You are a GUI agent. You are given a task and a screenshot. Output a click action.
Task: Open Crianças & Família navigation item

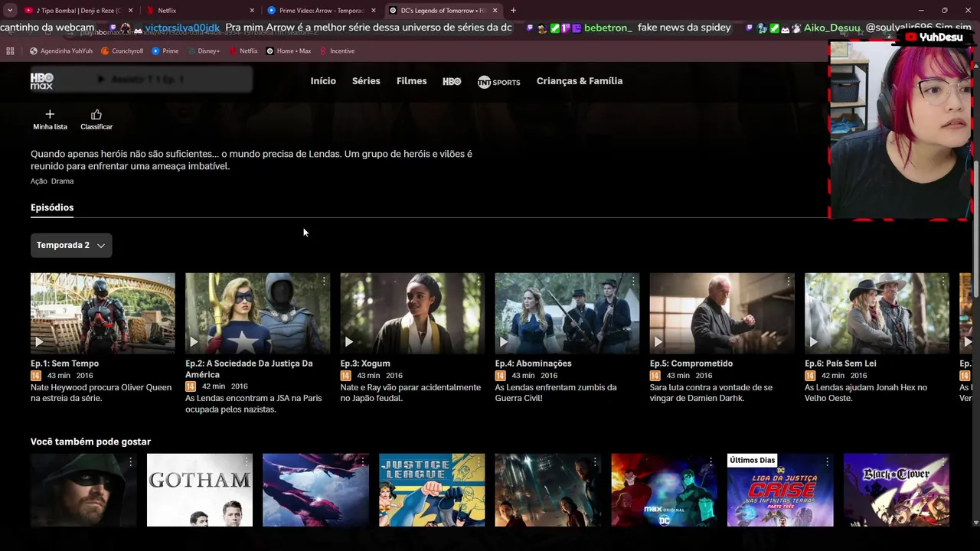click(580, 81)
